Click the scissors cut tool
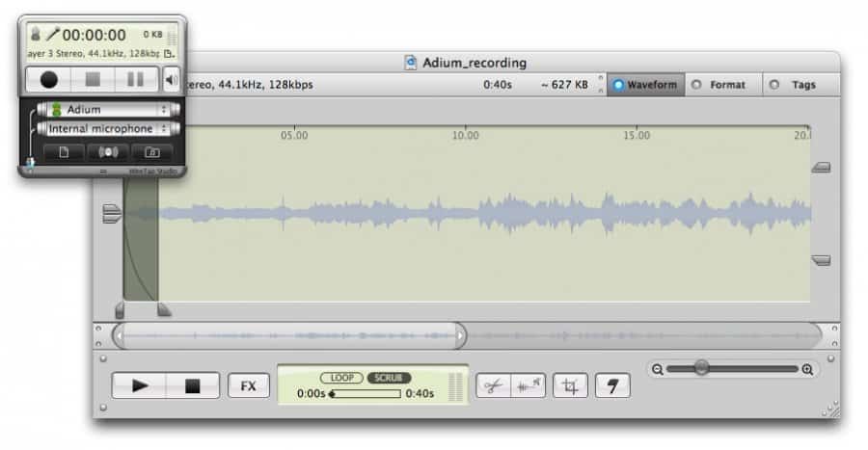868x450 pixels. 493,385
